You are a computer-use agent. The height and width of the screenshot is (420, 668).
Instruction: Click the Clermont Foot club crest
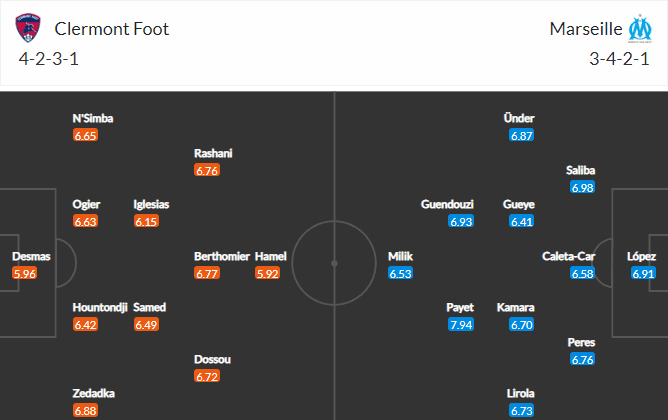[x=28, y=28]
